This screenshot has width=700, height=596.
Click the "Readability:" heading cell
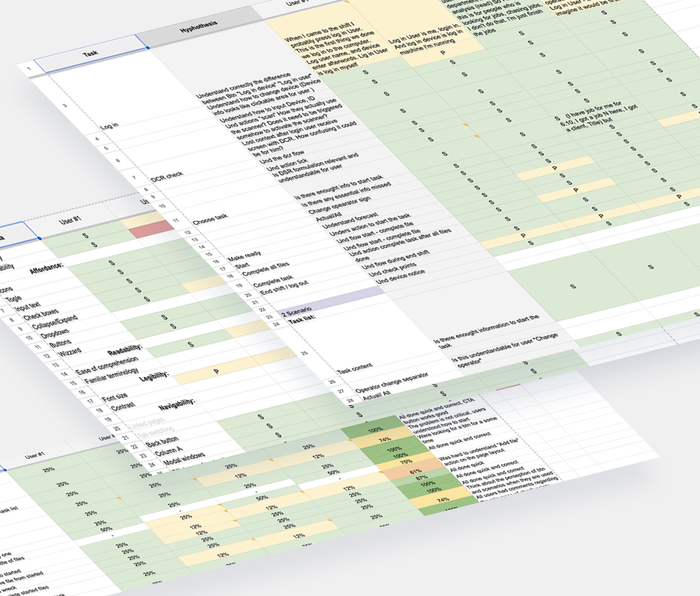[x=125, y=350]
